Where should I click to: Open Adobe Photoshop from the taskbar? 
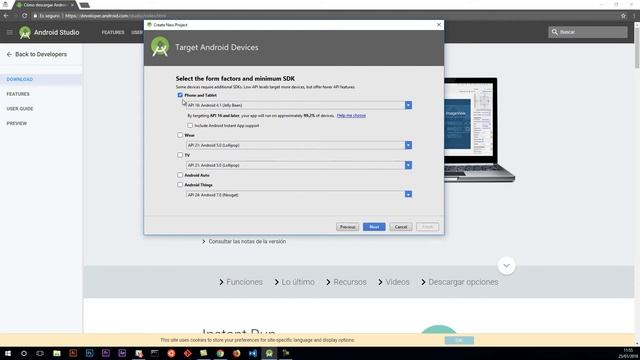(x=89, y=353)
